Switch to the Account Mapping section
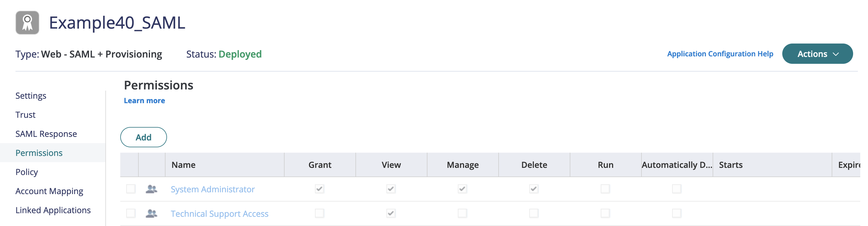This screenshot has width=868, height=226. point(49,191)
